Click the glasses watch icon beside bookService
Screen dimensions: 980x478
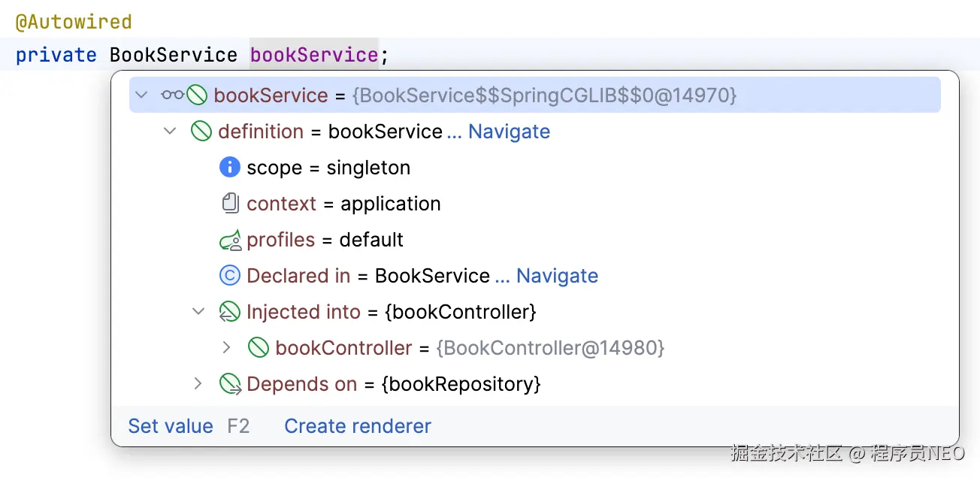172,95
